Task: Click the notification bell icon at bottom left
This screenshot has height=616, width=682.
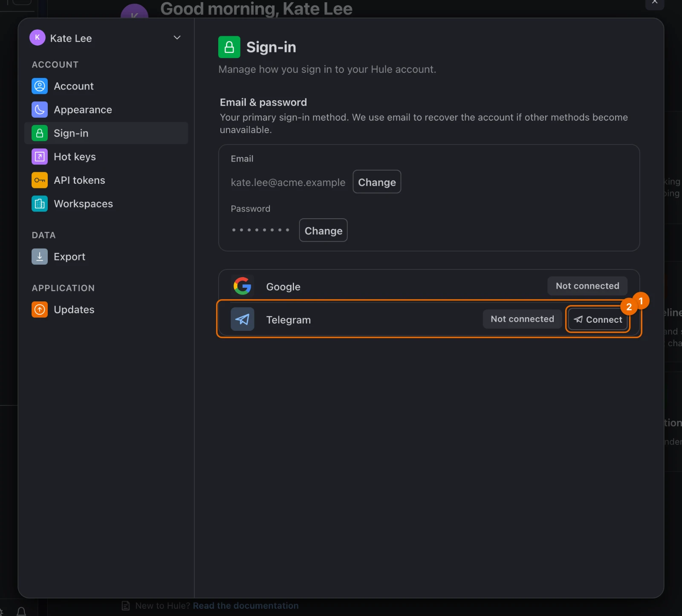Action: (21, 611)
